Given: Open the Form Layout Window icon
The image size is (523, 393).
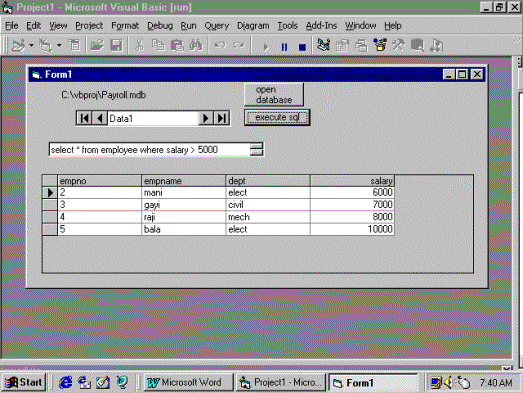Looking at the screenshot, I should point(361,45).
